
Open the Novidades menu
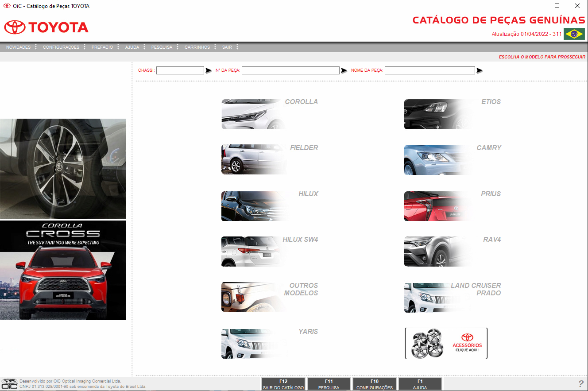(18, 47)
